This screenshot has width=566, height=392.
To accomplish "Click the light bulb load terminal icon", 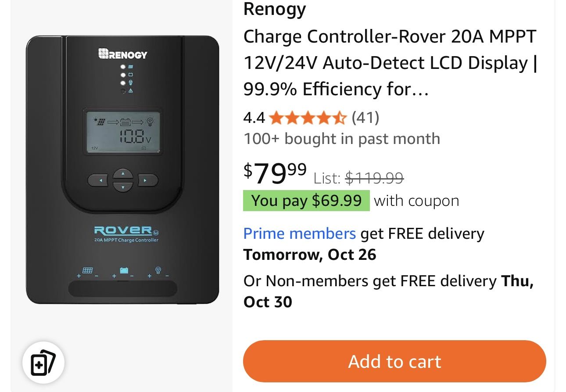I will point(158,270).
